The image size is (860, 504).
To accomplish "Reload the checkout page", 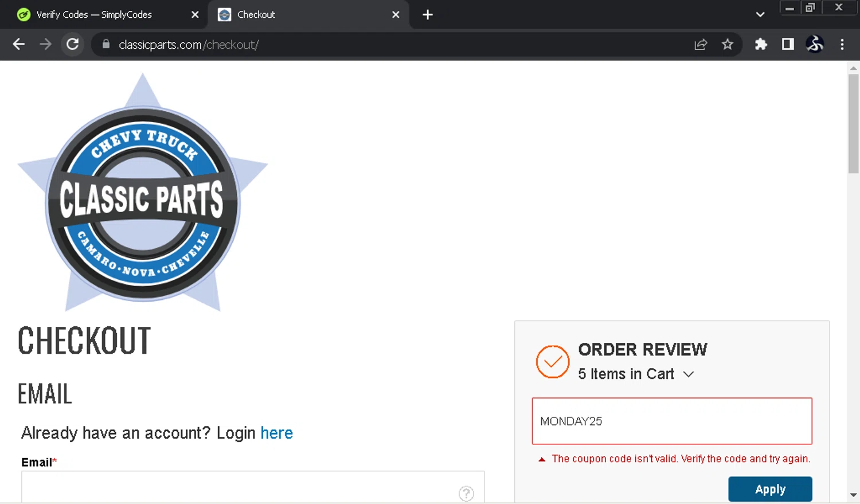I will [72, 44].
